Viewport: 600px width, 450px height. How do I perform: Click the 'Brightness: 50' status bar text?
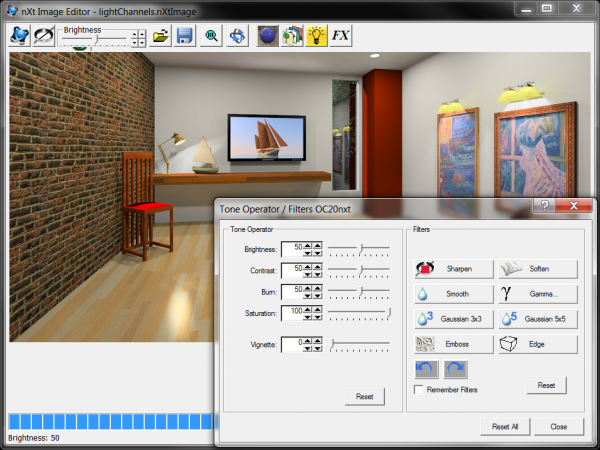pos(34,438)
